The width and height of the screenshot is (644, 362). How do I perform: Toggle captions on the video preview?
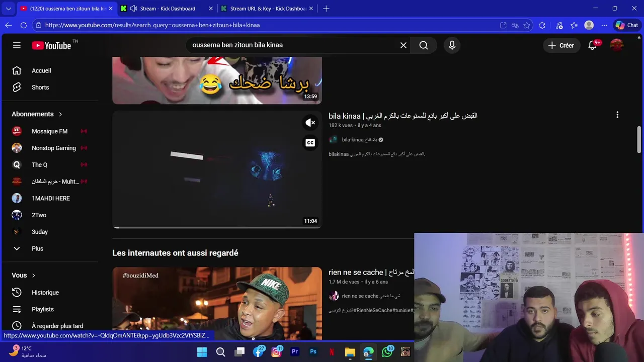tap(310, 143)
